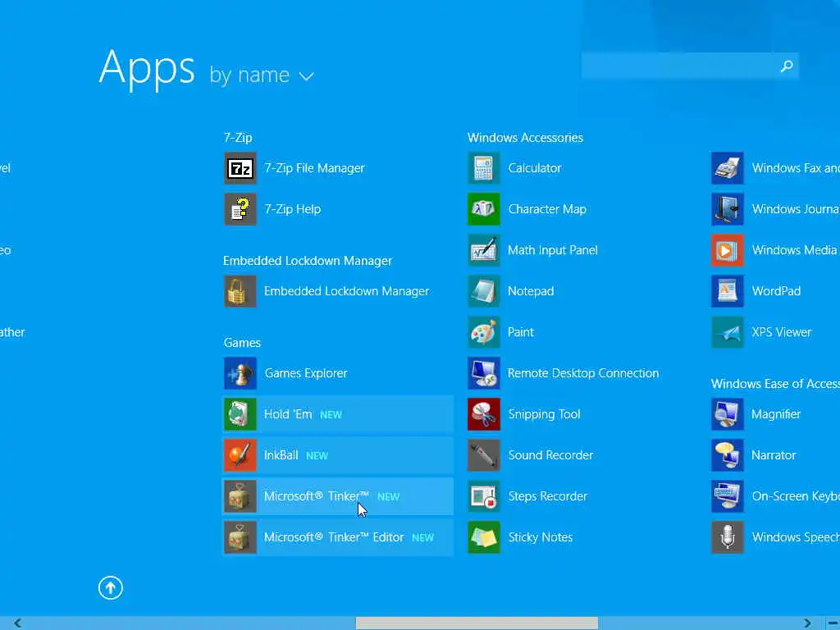Launch InkBall game icon

tap(240, 455)
